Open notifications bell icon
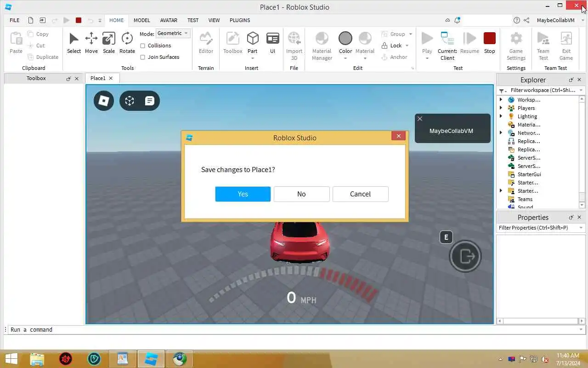 457,20
